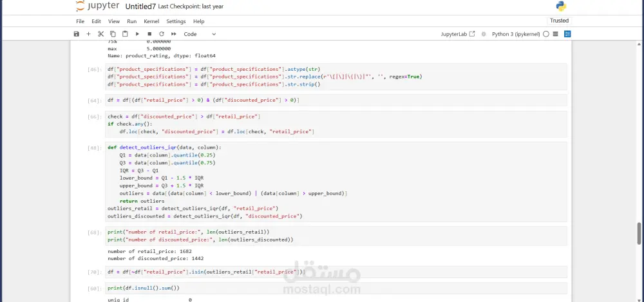644x302 pixels.
Task: Restart kernel and run all cells
Action: [x=174, y=34]
